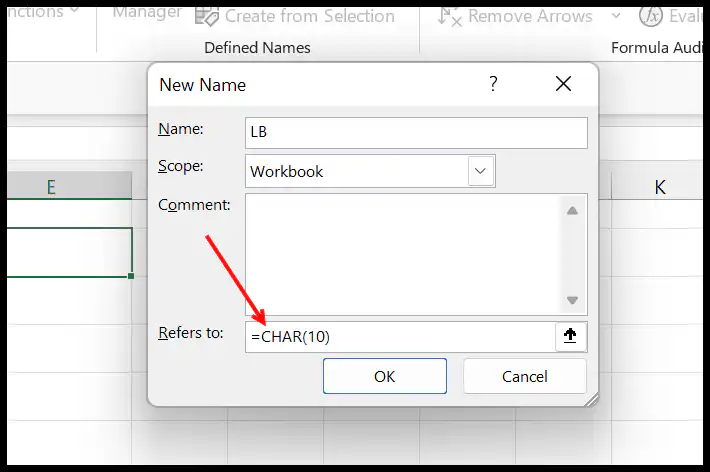The image size is (710, 472).
Task: Close the New Name dialog with X
Action: pyautogui.click(x=563, y=83)
